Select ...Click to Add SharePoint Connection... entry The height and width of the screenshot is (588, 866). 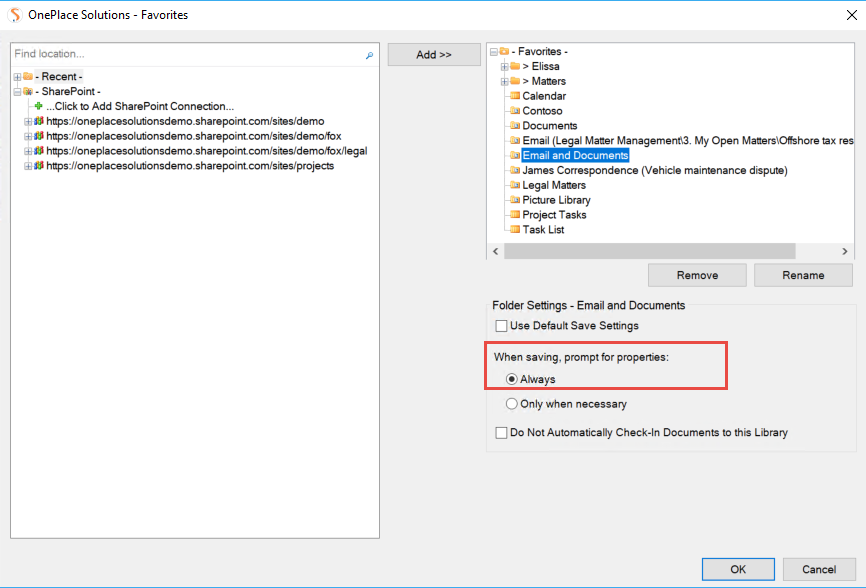click(140, 106)
